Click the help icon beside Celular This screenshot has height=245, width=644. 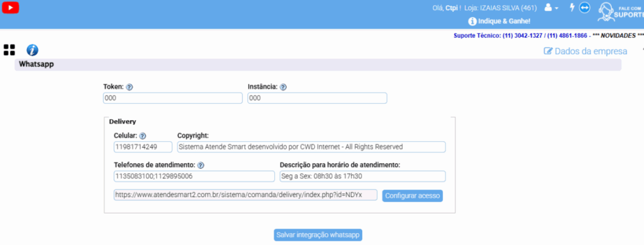[143, 136]
